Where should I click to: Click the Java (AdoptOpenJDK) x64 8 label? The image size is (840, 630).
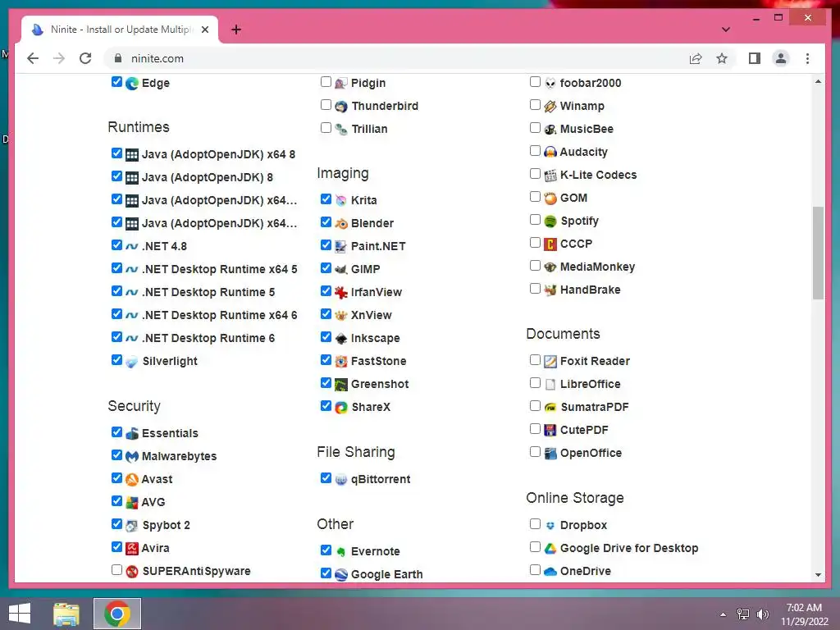coord(218,155)
